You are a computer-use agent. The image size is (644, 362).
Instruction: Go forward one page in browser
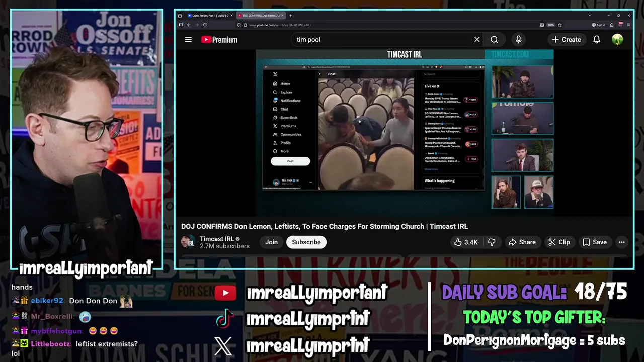coord(197,25)
